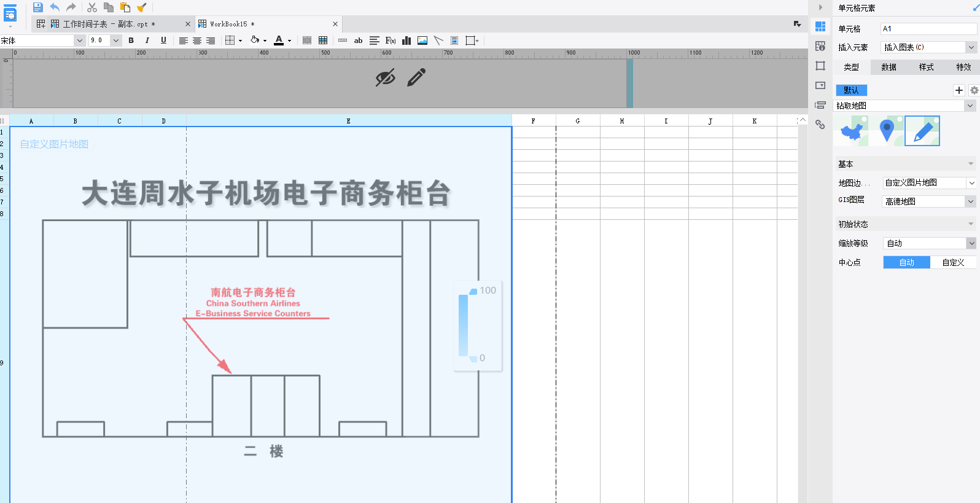Insert a chart element
This screenshot has width=980, height=503.
tap(406, 41)
